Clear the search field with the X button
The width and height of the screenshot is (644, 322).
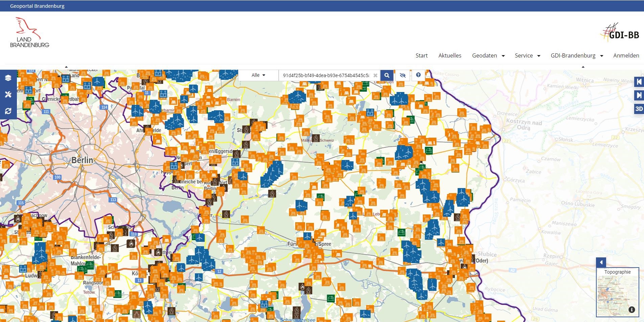point(375,75)
